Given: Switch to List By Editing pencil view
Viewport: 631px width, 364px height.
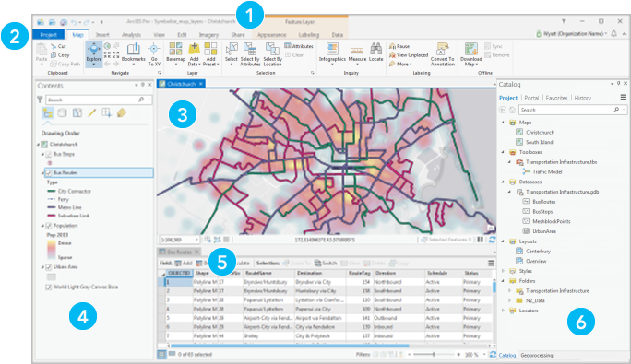Looking at the screenshot, I should [x=91, y=113].
